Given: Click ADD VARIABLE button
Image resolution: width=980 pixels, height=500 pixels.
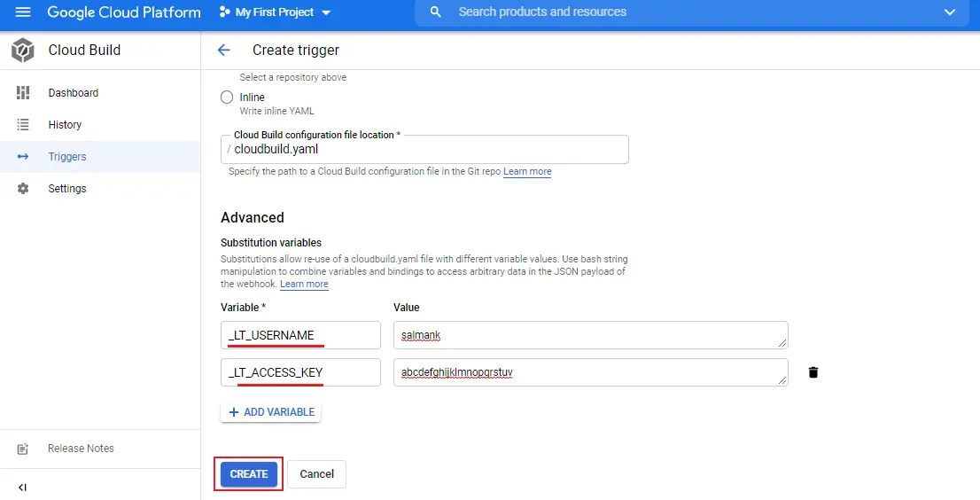Looking at the screenshot, I should (x=270, y=412).
